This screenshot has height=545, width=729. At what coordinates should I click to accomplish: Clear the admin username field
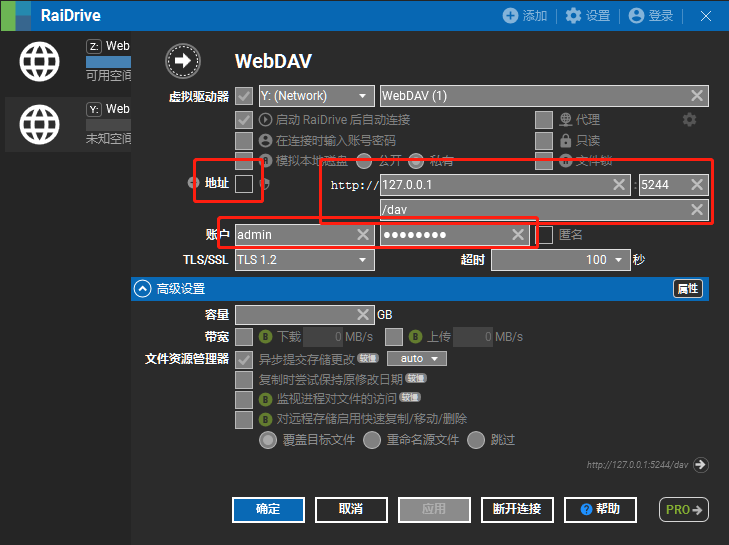pyautogui.click(x=363, y=234)
